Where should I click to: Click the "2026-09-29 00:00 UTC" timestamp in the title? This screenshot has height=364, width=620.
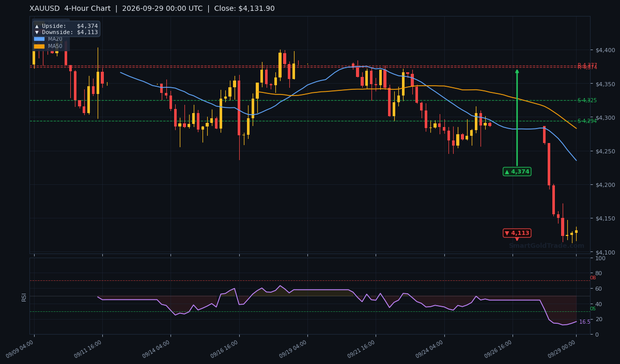click(x=161, y=9)
